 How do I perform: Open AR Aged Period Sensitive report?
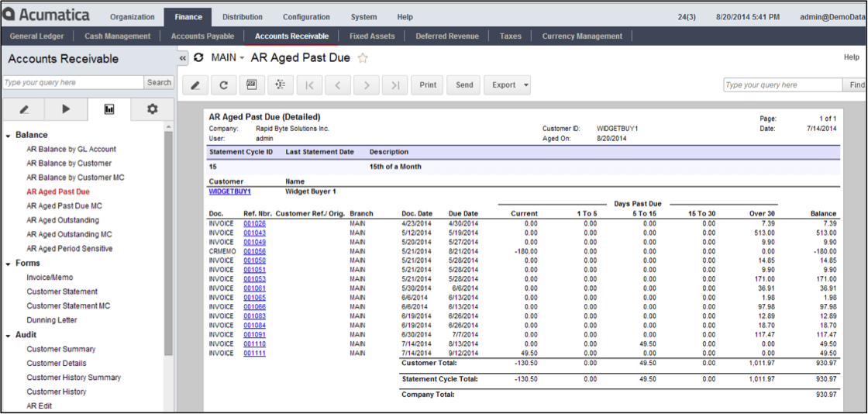(69, 249)
